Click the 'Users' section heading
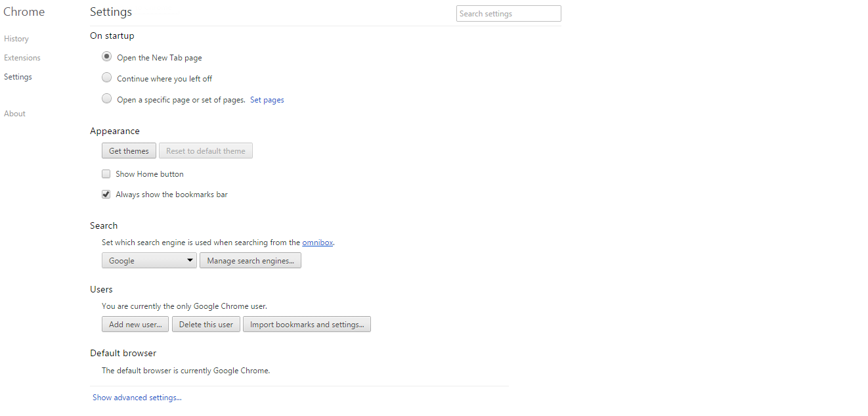868x416 pixels. [x=101, y=289]
